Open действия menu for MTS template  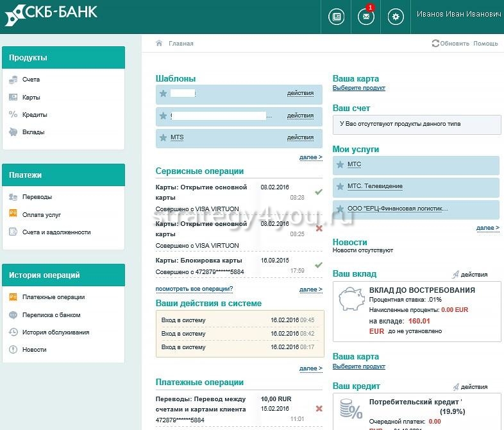tap(300, 137)
